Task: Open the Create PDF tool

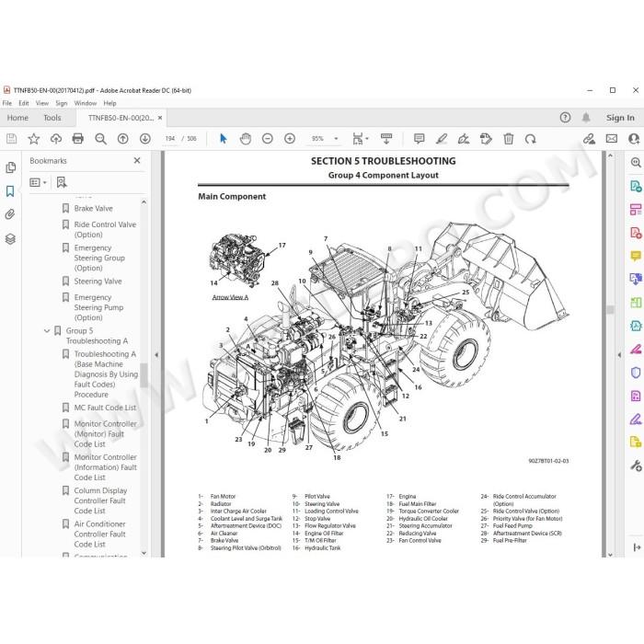Action: pyautogui.click(x=636, y=233)
